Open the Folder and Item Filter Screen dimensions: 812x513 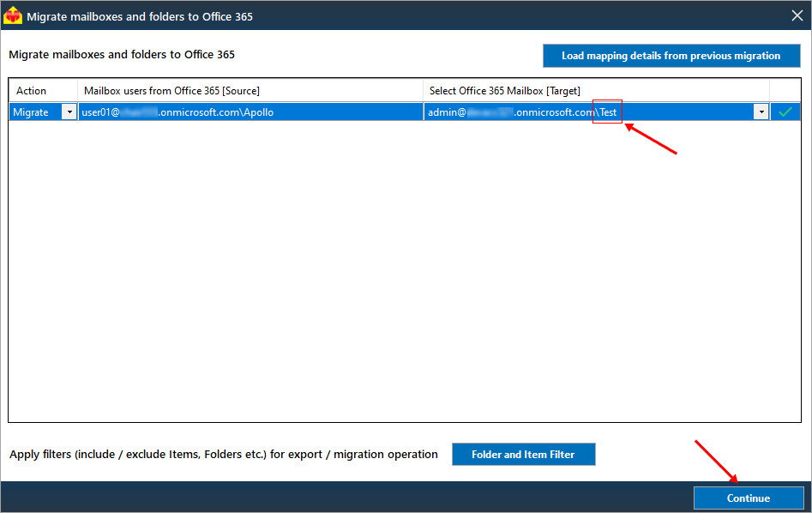[x=523, y=455]
